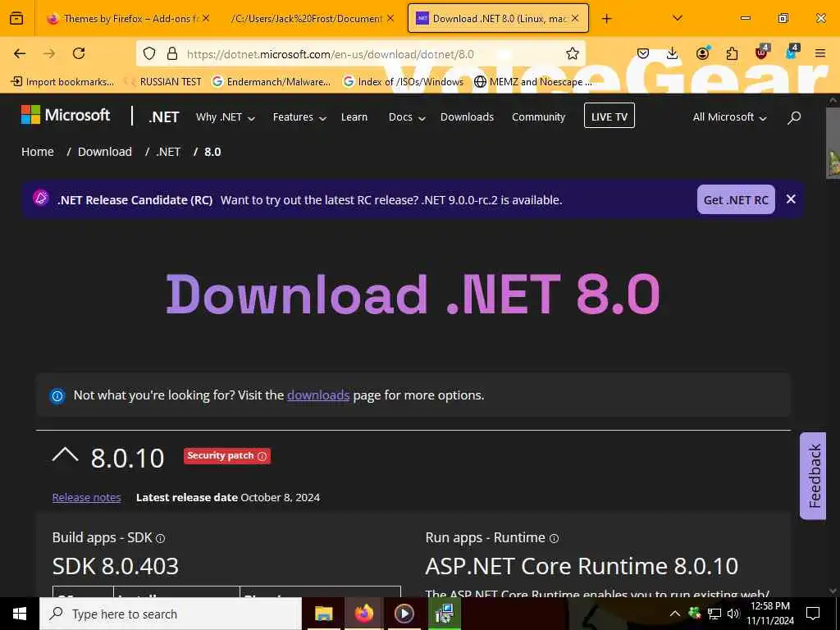The image size is (840, 630).
Task: Close the Themes by Firefox tab
Action: coord(206,18)
